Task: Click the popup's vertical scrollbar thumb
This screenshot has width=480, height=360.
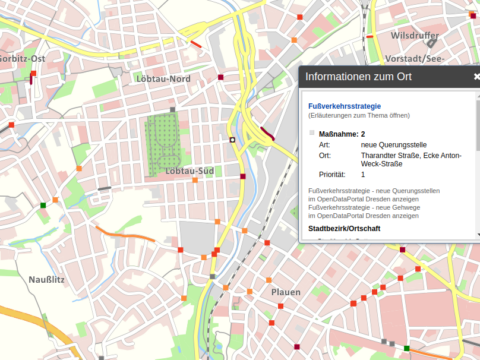Action: click(478, 125)
